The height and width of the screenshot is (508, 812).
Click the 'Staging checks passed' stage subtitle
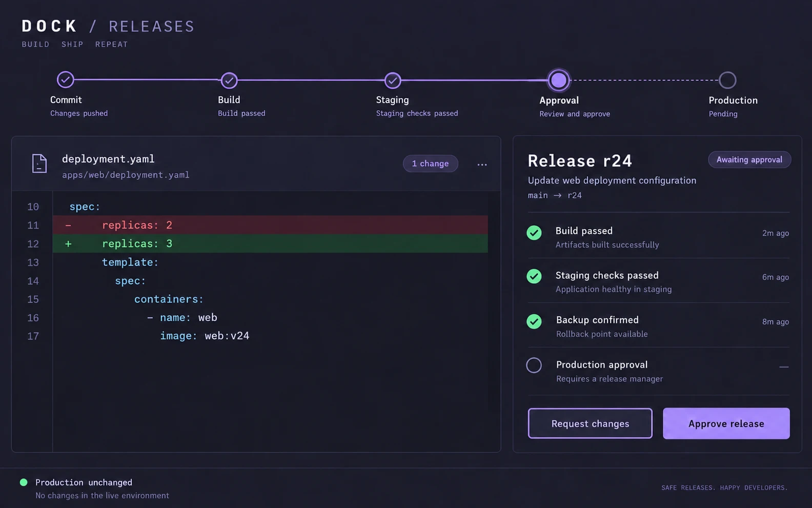pos(417,113)
